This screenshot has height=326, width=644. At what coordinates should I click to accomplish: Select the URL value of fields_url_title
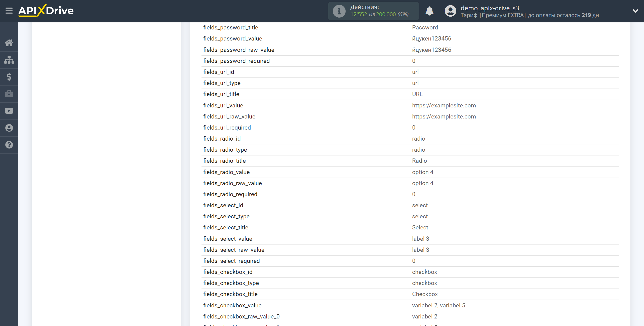click(x=417, y=94)
